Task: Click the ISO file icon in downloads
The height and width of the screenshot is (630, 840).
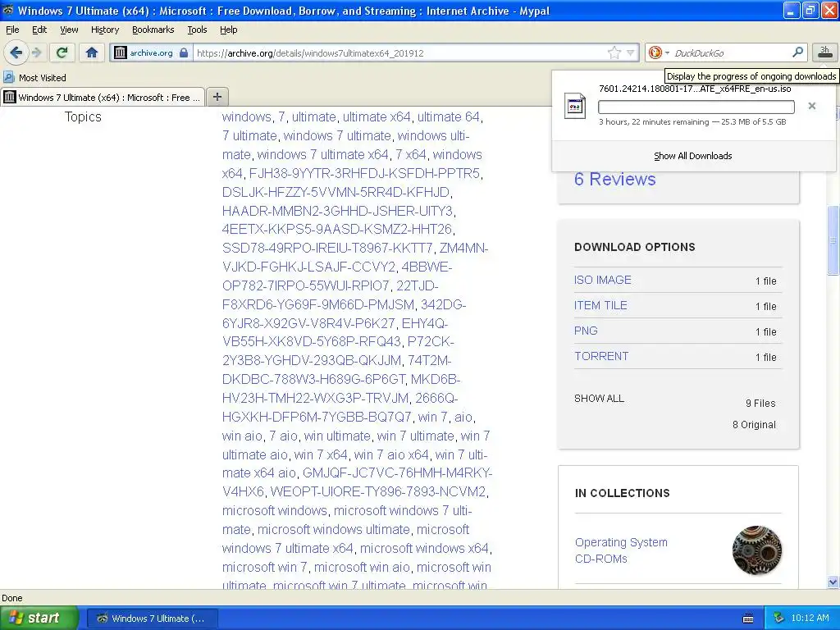Action: click(575, 106)
